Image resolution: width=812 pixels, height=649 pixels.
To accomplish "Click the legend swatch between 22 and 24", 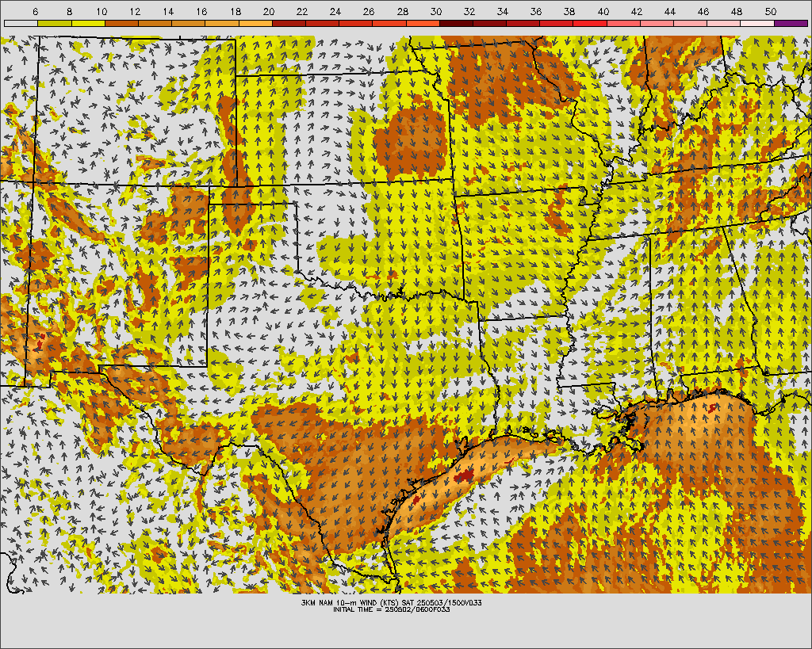I will tap(322, 23).
